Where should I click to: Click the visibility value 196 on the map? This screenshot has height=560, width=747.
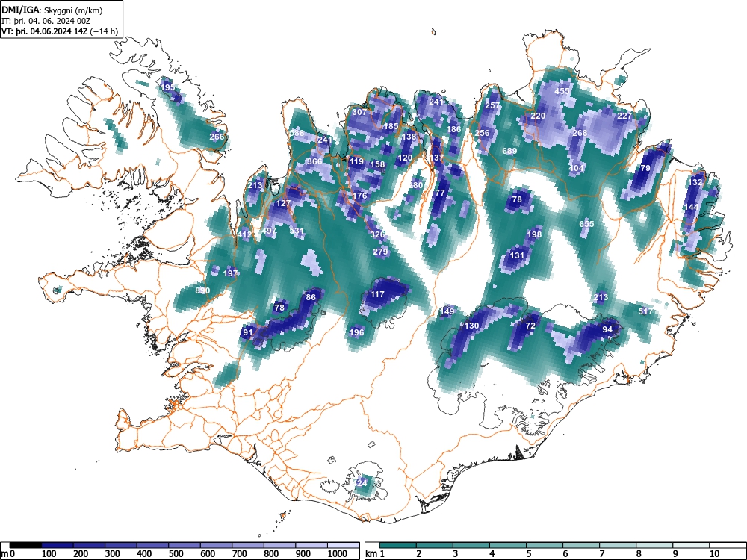coord(356,332)
